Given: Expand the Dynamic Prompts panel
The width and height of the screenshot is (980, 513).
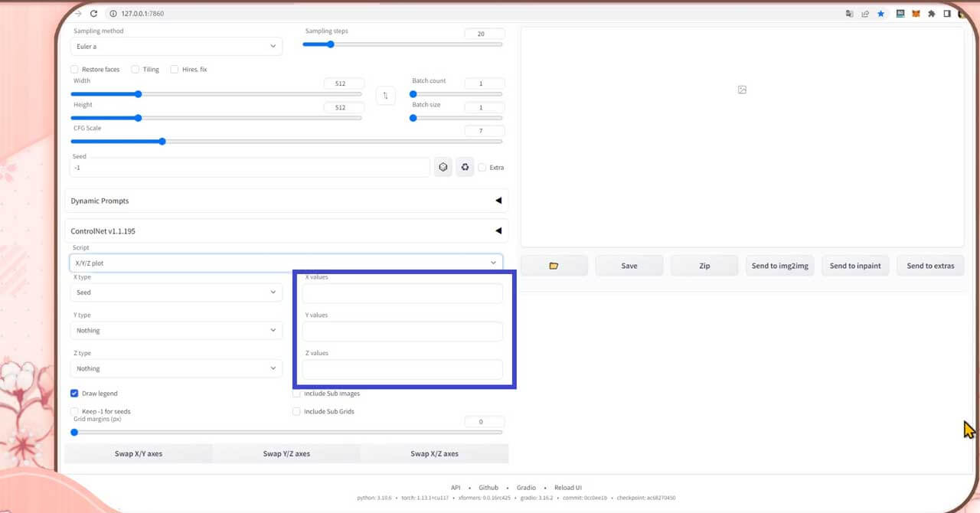Looking at the screenshot, I should 286,201.
